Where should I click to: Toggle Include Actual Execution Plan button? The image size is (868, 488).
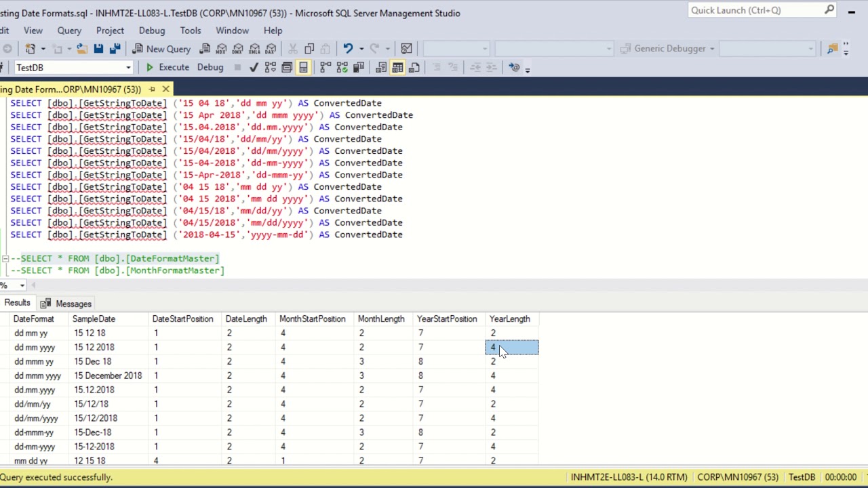(x=325, y=67)
